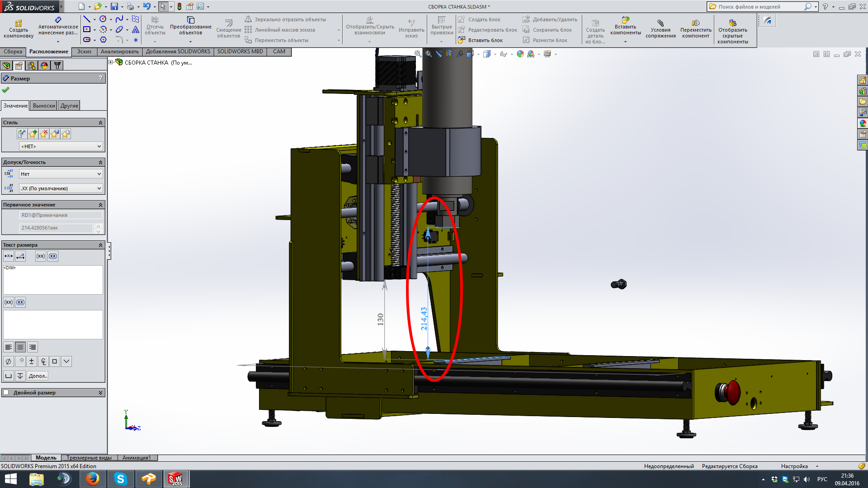This screenshot has height=488, width=868.
Task: Open the Анализировать ribbon tab
Action: [x=119, y=52]
